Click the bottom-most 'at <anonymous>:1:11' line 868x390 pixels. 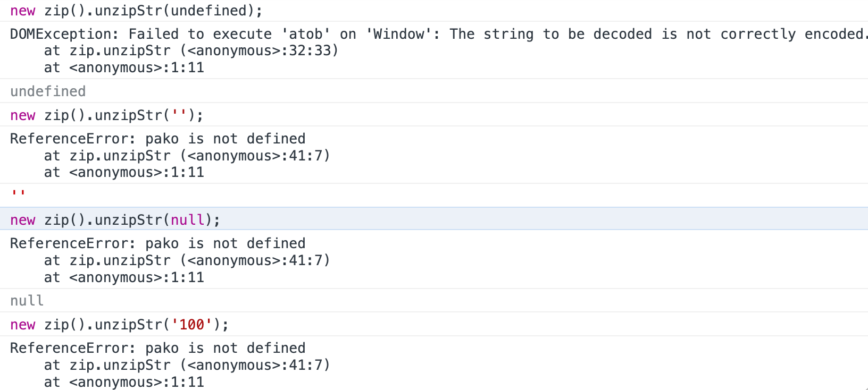tap(124, 382)
